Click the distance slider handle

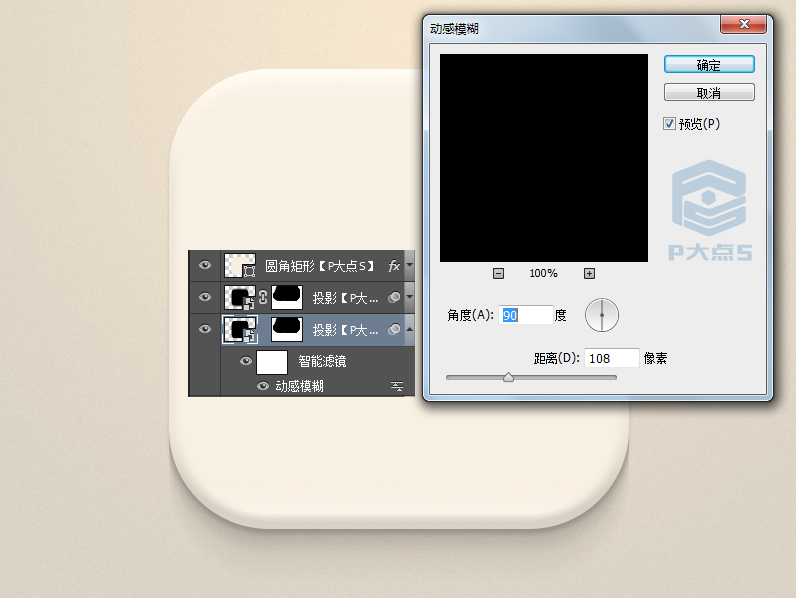508,378
